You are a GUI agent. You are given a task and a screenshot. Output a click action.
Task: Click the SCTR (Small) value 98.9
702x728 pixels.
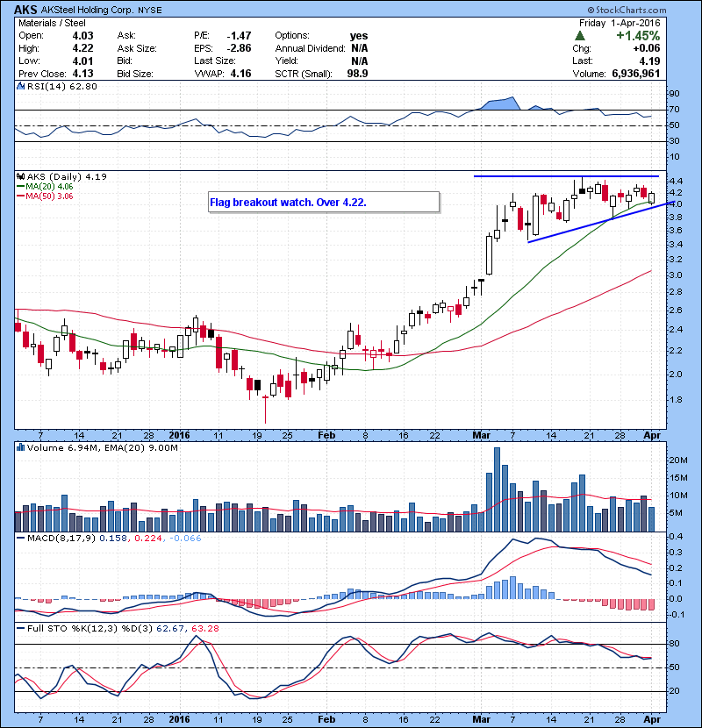point(357,74)
